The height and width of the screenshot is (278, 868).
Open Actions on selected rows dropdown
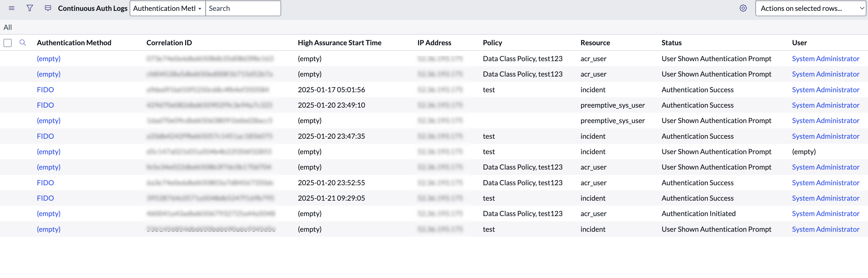pos(811,8)
